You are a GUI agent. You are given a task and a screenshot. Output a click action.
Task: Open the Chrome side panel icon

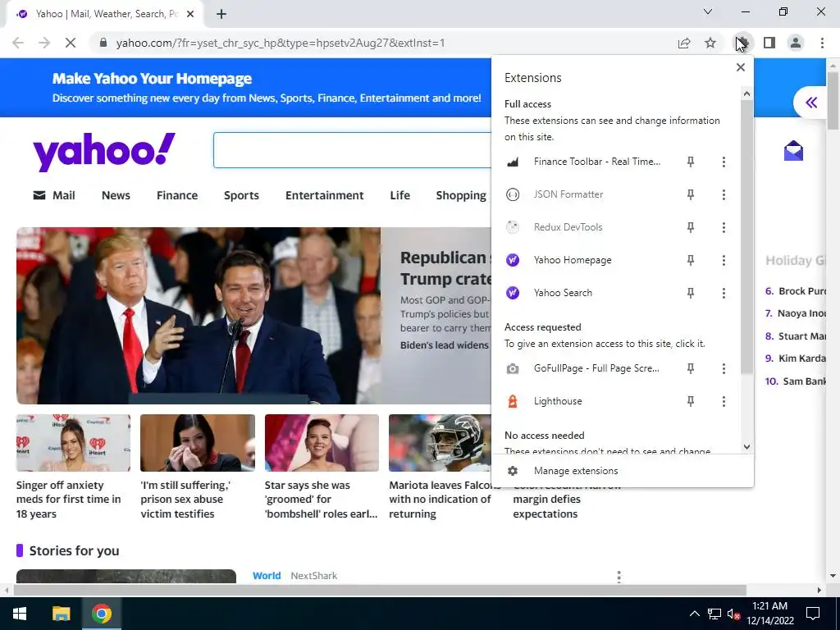point(769,43)
